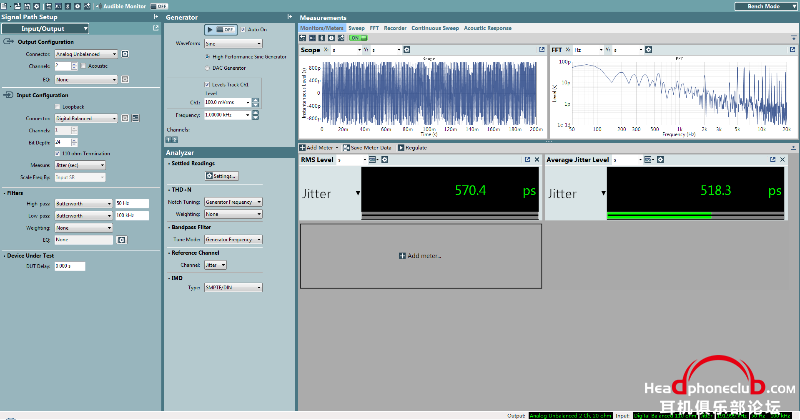Open Low-pass filter Butterworth dropdown
This screenshot has width=800, height=420.
[x=83, y=216]
